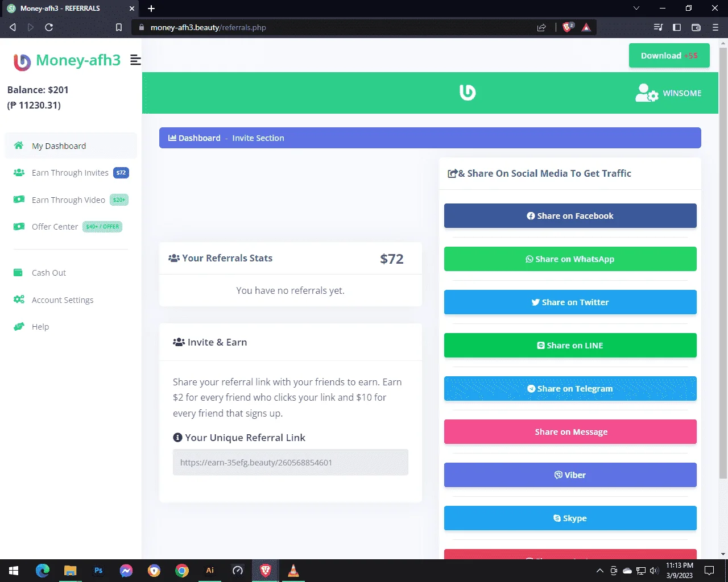The width and height of the screenshot is (728, 582).
Task: Click Share on WhatsApp button
Action: (x=570, y=259)
